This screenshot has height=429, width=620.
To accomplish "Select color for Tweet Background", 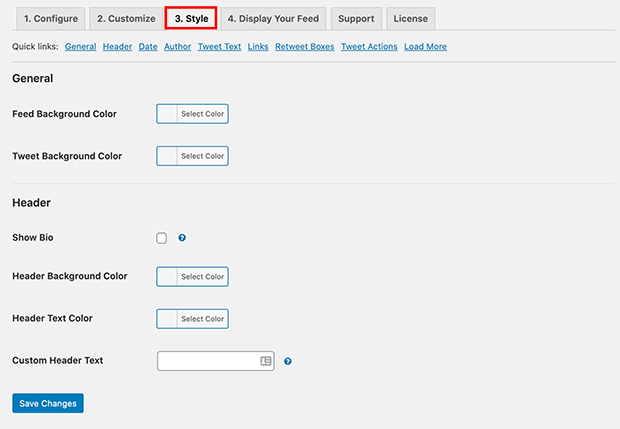I will click(193, 156).
